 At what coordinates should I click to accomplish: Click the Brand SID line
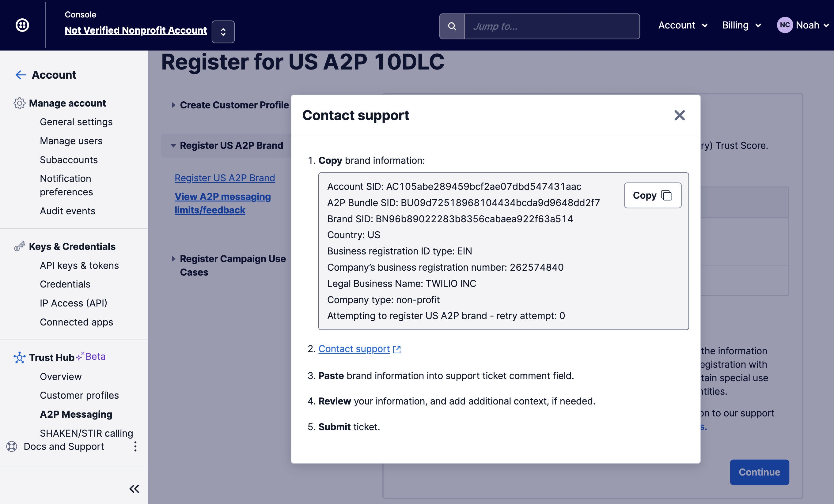[x=450, y=219]
